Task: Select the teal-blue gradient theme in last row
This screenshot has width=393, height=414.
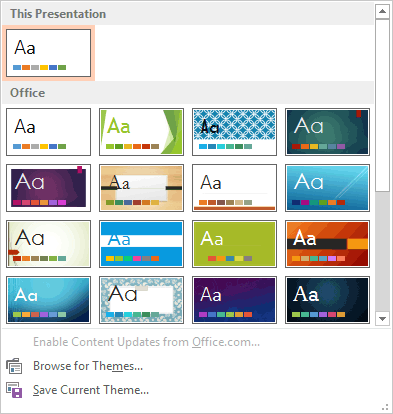Action: click(x=48, y=300)
